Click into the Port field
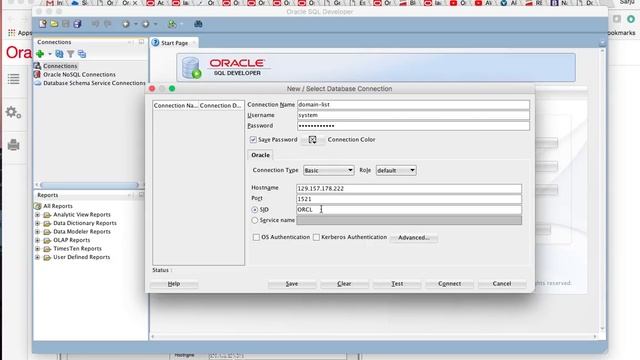The image size is (640, 360). click(x=409, y=199)
